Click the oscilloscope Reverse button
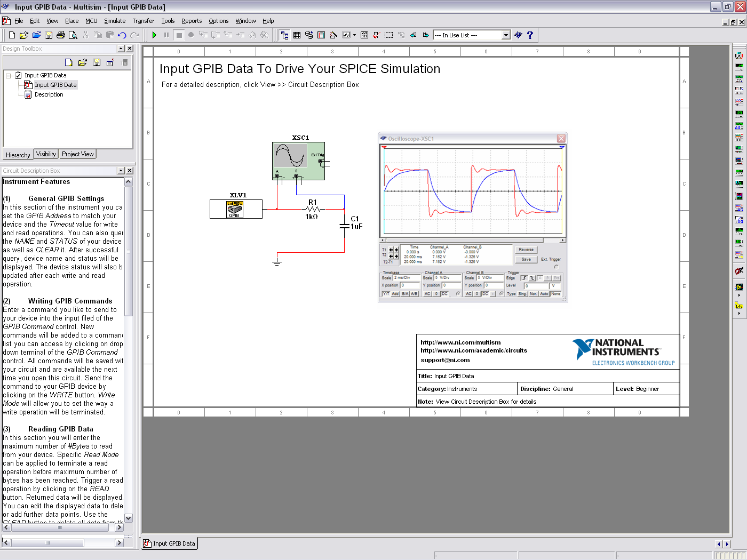The height and width of the screenshot is (560, 747). (x=526, y=250)
